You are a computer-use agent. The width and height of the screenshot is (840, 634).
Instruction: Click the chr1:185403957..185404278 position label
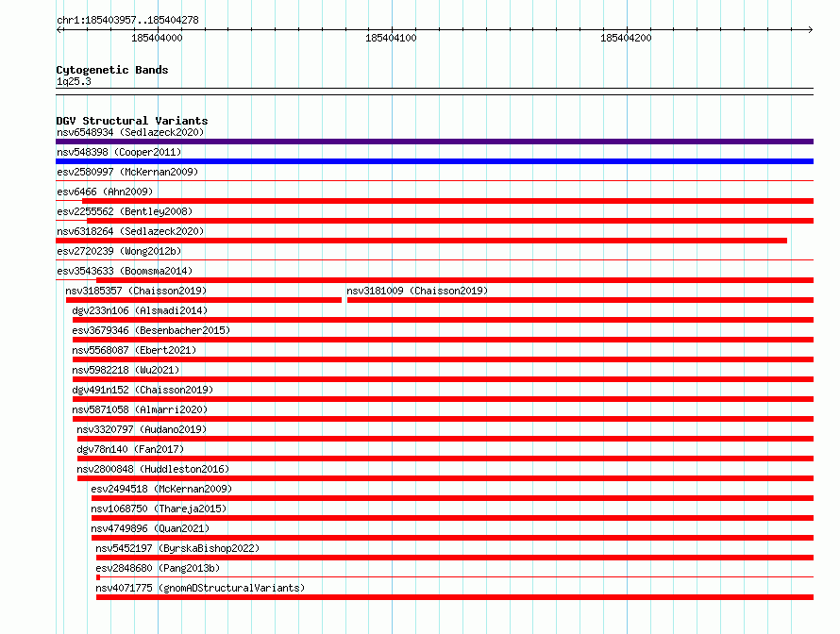point(127,20)
